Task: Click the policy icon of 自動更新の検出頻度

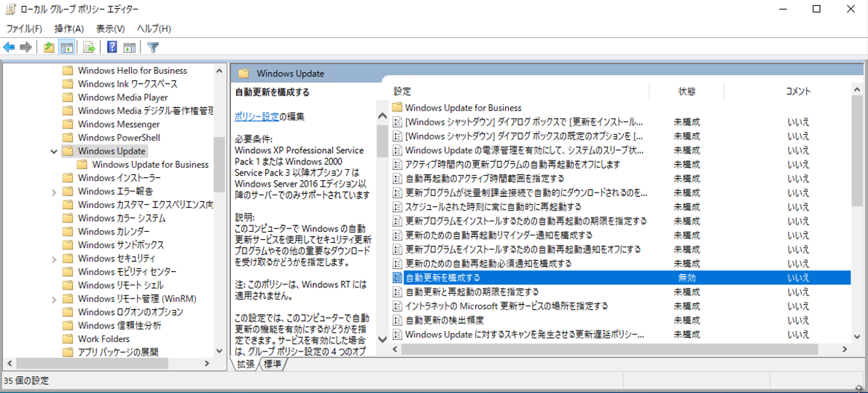Action: (396, 320)
